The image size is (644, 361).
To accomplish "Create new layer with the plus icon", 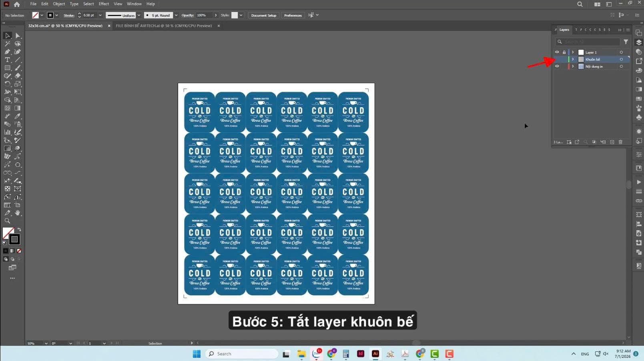I will click(x=612, y=142).
